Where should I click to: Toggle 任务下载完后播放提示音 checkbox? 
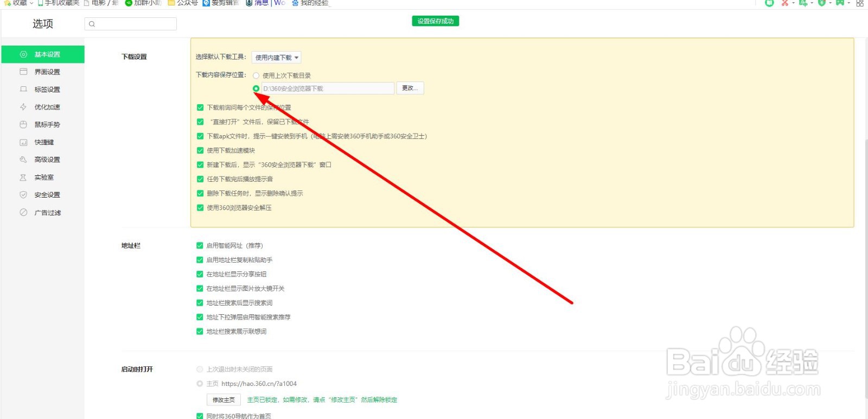click(200, 179)
